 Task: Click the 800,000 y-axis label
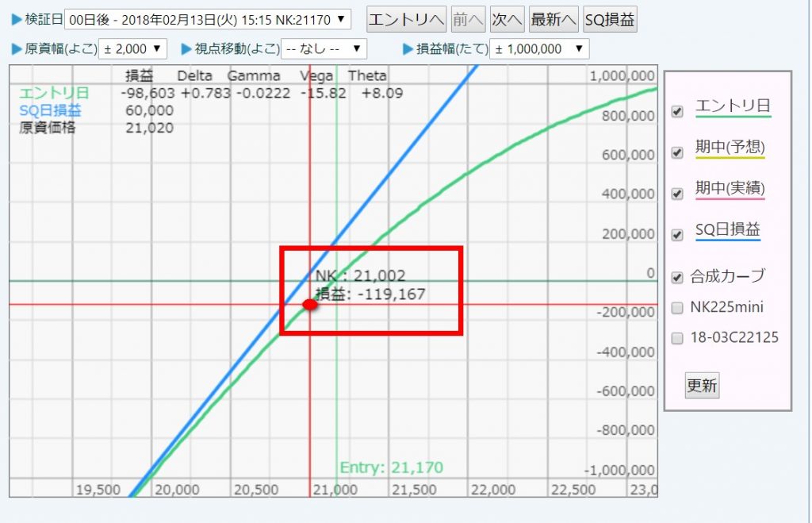[x=628, y=116]
